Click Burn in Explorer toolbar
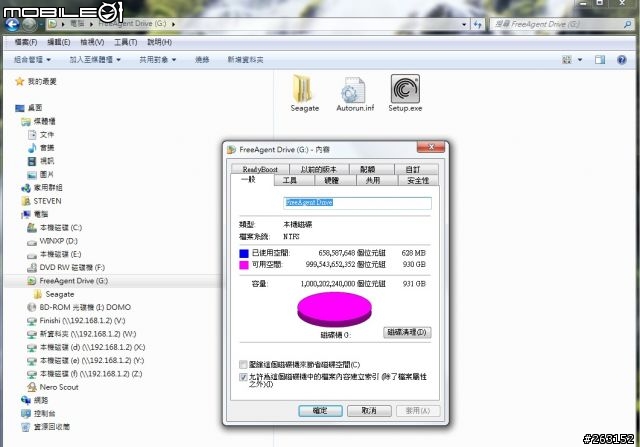 click(x=202, y=60)
